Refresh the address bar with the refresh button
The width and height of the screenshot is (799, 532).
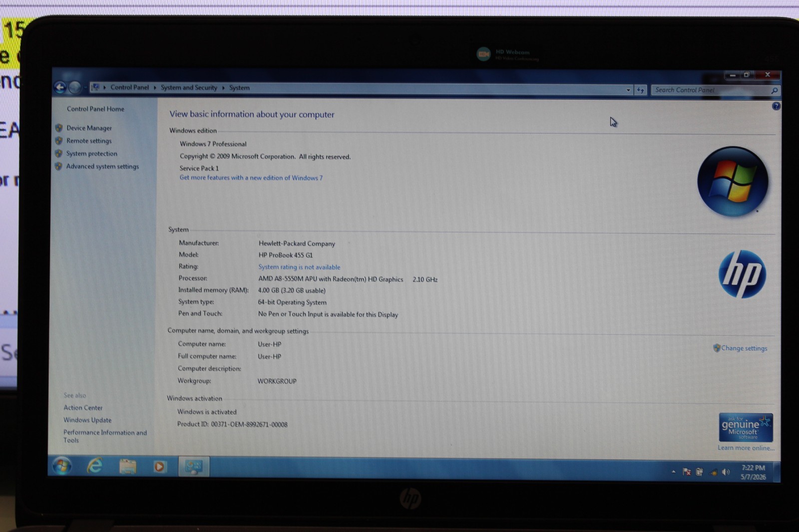[x=640, y=90]
